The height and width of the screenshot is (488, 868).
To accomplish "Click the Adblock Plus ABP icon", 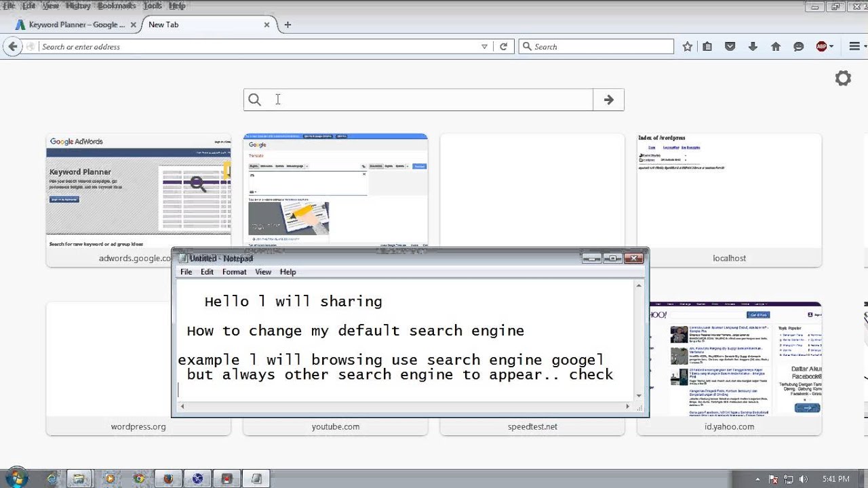I will click(x=821, y=47).
